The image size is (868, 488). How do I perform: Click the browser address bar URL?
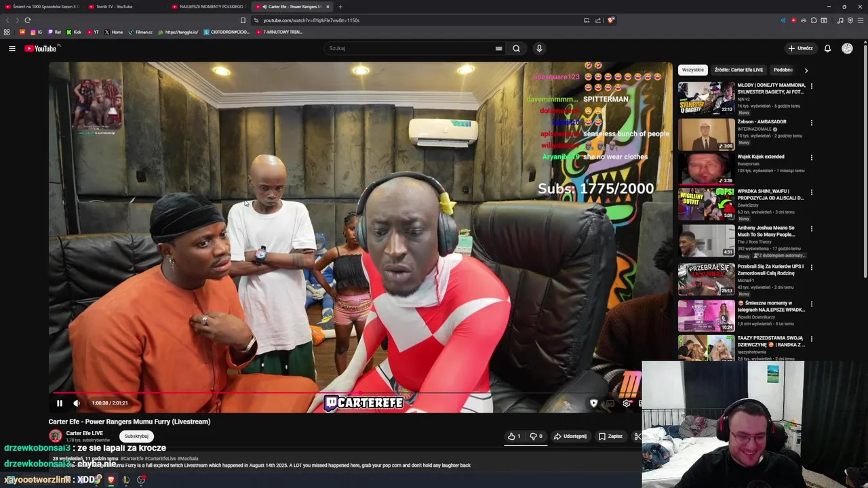coord(311,20)
